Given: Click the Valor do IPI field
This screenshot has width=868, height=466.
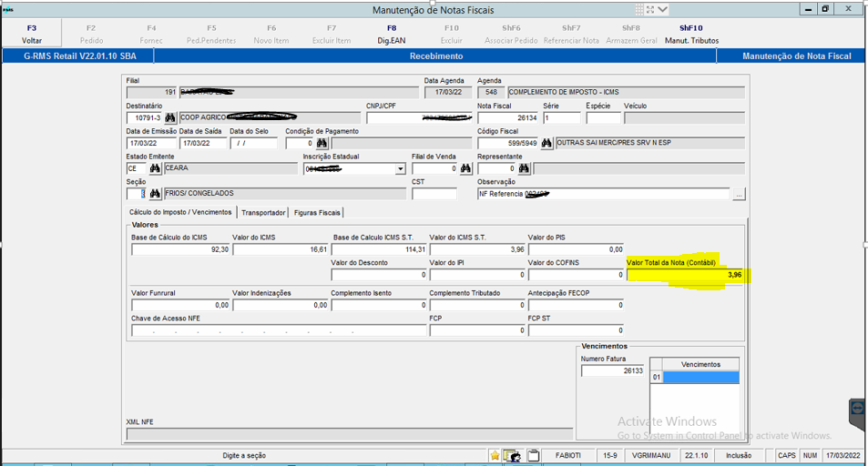Looking at the screenshot, I should click(x=478, y=275).
